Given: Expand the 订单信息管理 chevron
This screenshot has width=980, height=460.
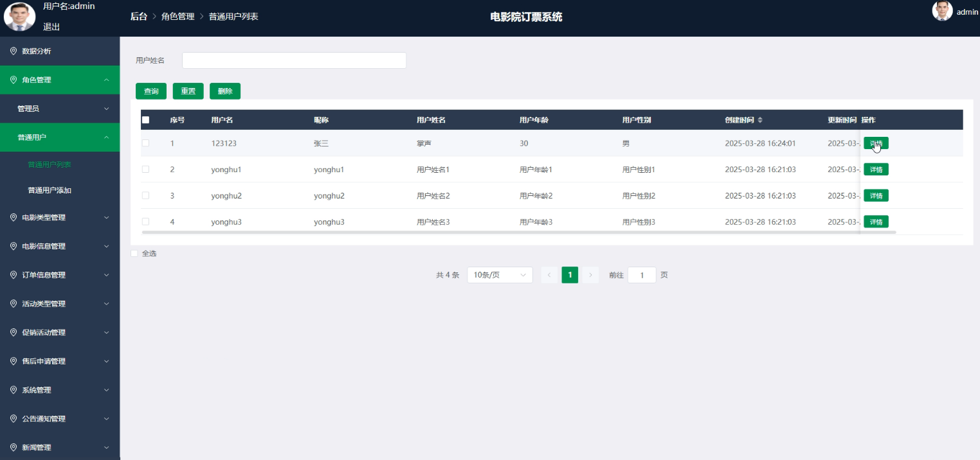Looking at the screenshot, I should (107, 275).
